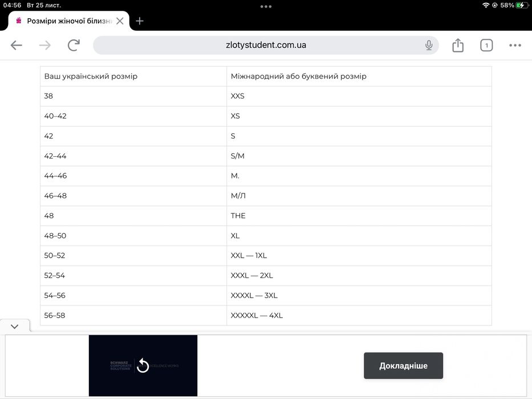Close the Розміри жіночої білизни tab
532x399 pixels.
(x=120, y=21)
